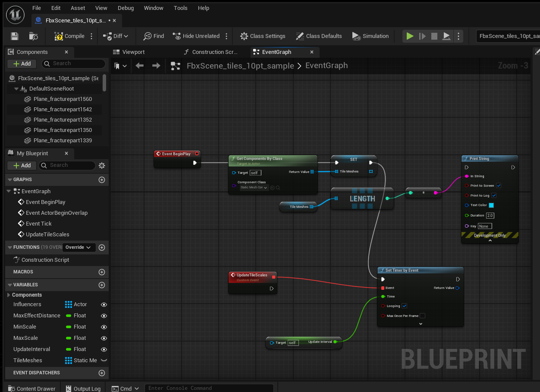Open the functions Override dropdown
This screenshot has height=392, width=540.
tap(78, 248)
